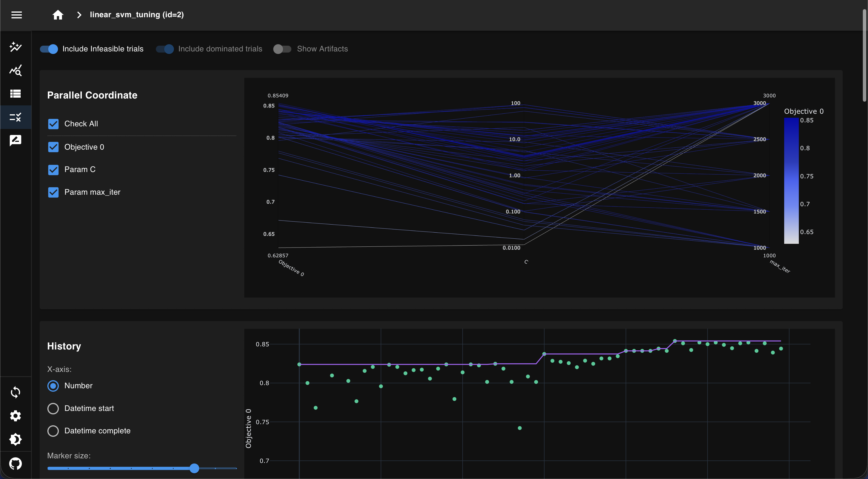Click the linear_svm_tuning breadcrumb title
Viewport: 868px width, 479px height.
(136, 15)
